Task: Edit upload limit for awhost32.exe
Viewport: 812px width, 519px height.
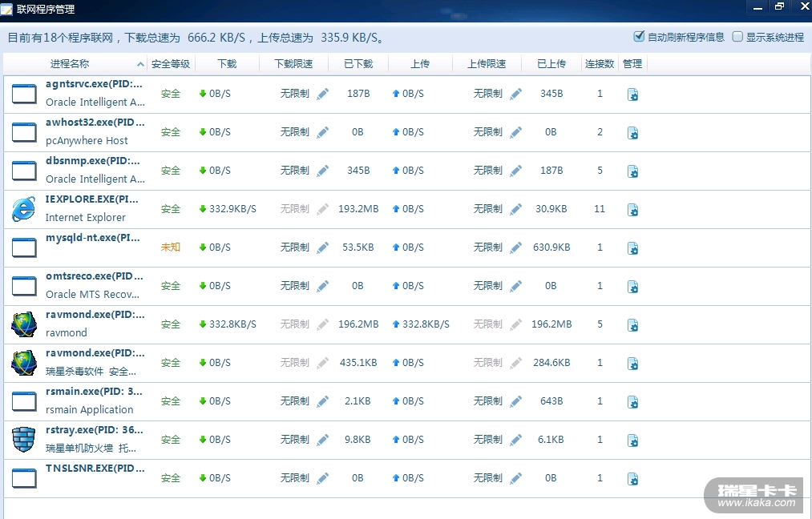Action: 515,132
